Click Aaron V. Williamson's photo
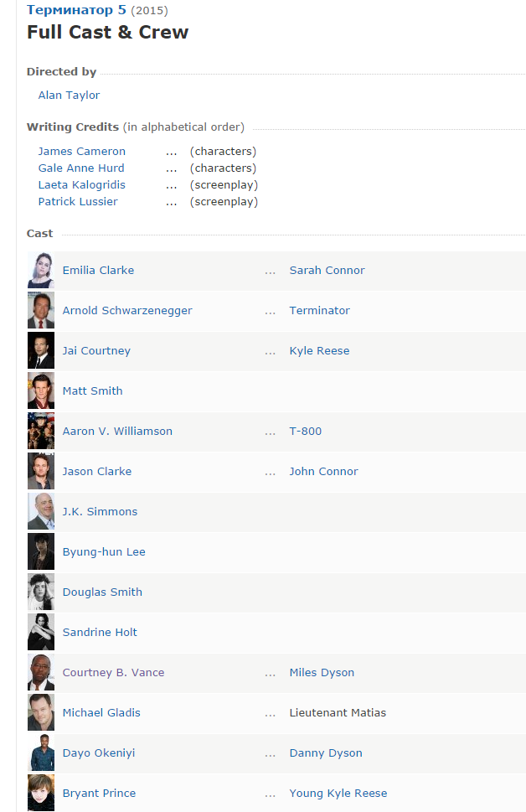The image size is (526, 812). 41,431
